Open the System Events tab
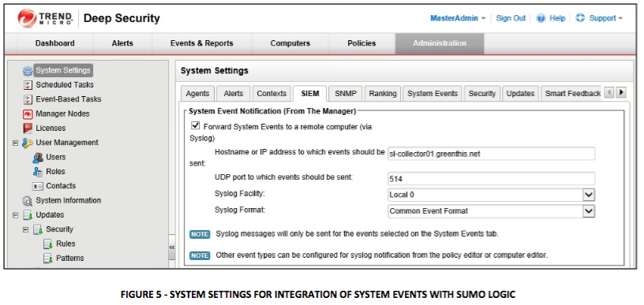The image size is (644, 305). click(432, 94)
